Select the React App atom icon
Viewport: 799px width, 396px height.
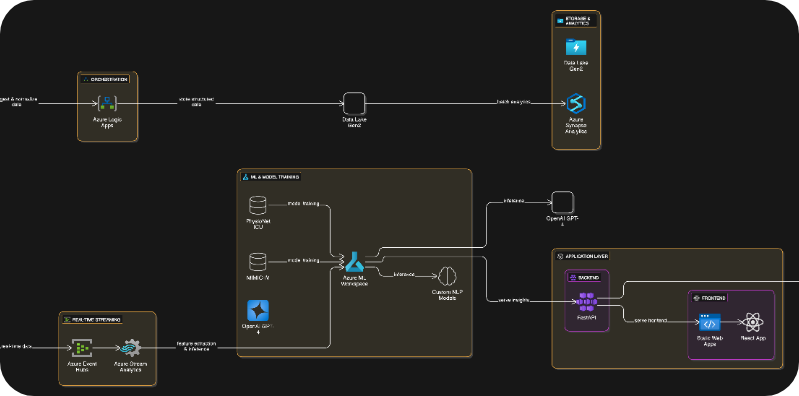pyautogui.click(x=753, y=322)
